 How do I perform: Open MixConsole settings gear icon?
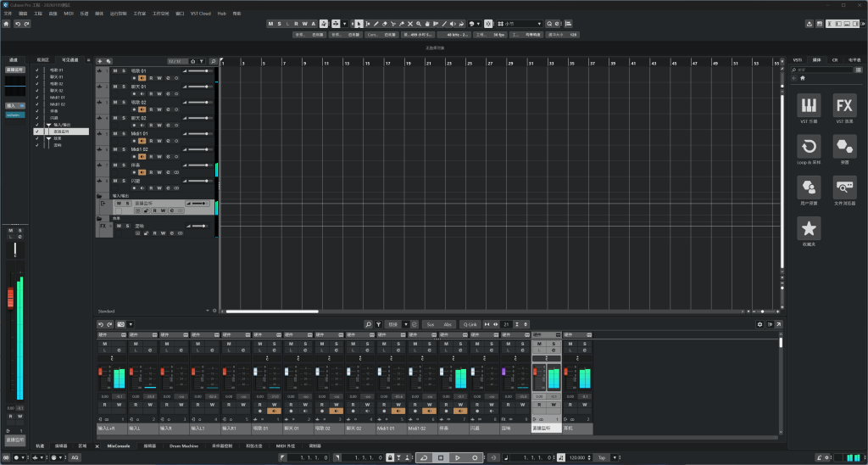[759, 324]
